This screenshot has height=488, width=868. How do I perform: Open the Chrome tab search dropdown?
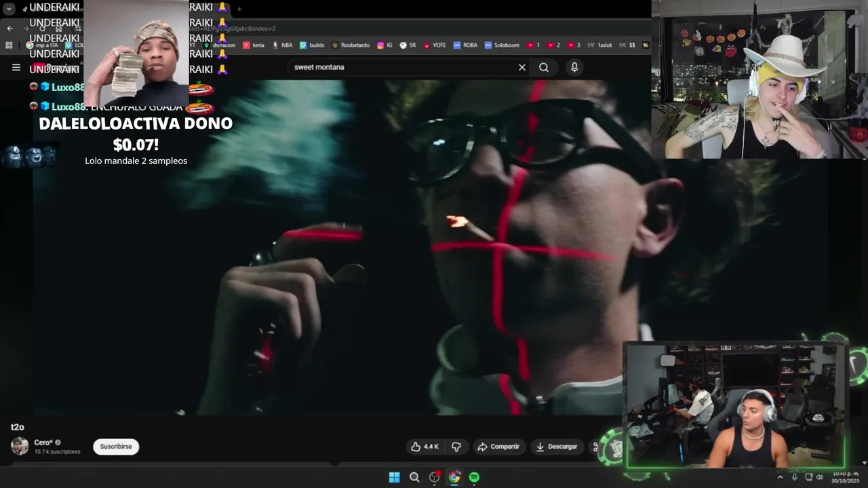[x=8, y=9]
